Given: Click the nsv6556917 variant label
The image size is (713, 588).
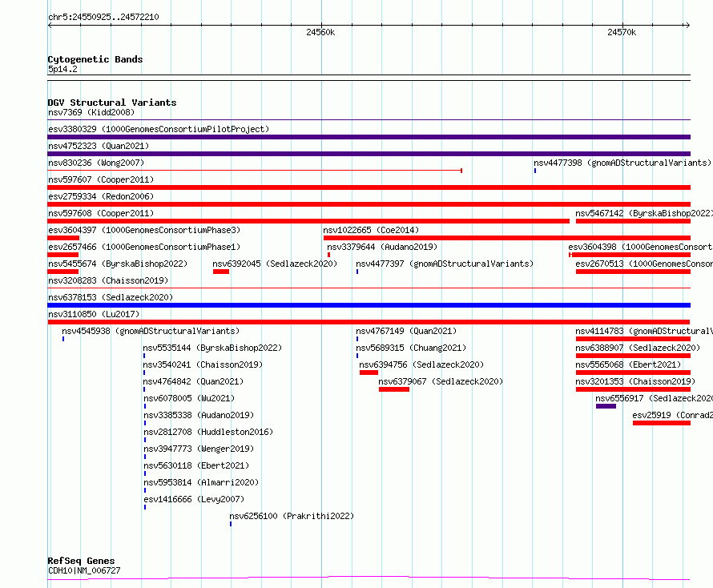Looking at the screenshot, I should coord(654,398).
